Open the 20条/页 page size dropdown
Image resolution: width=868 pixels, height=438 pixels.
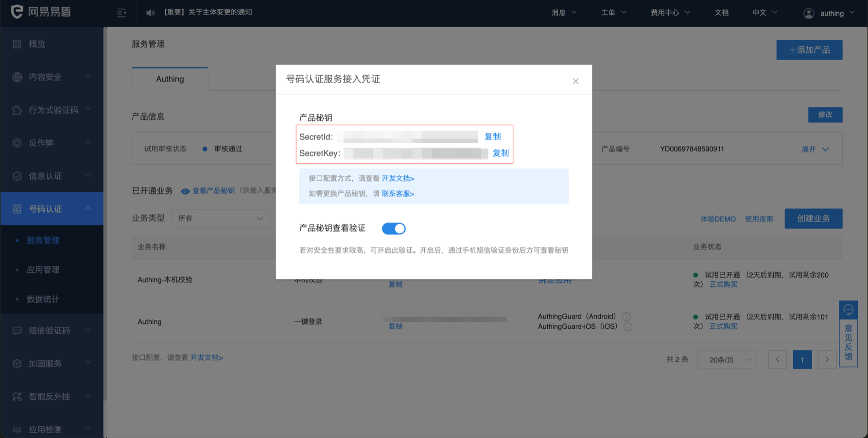(727, 360)
